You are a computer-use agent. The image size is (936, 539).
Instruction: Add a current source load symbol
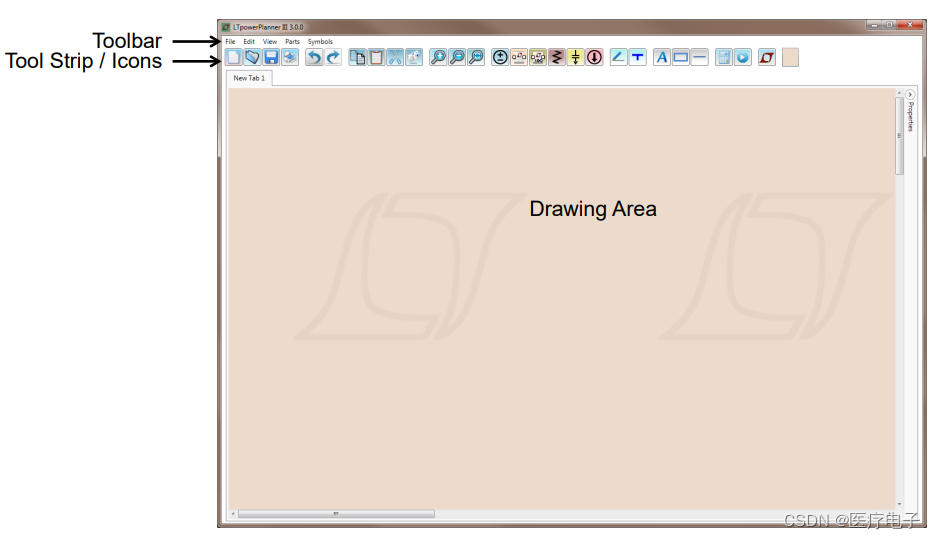click(x=595, y=57)
